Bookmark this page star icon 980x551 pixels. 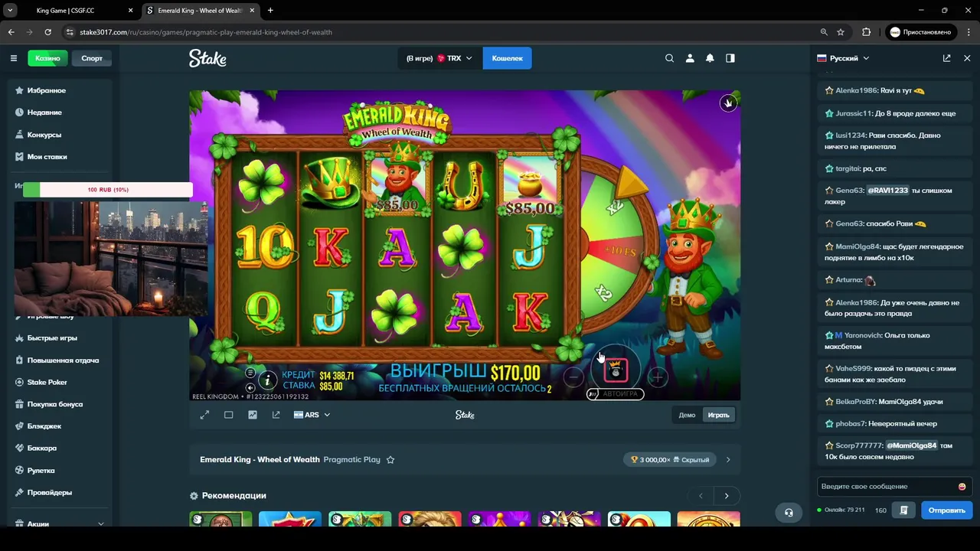pyautogui.click(x=841, y=32)
